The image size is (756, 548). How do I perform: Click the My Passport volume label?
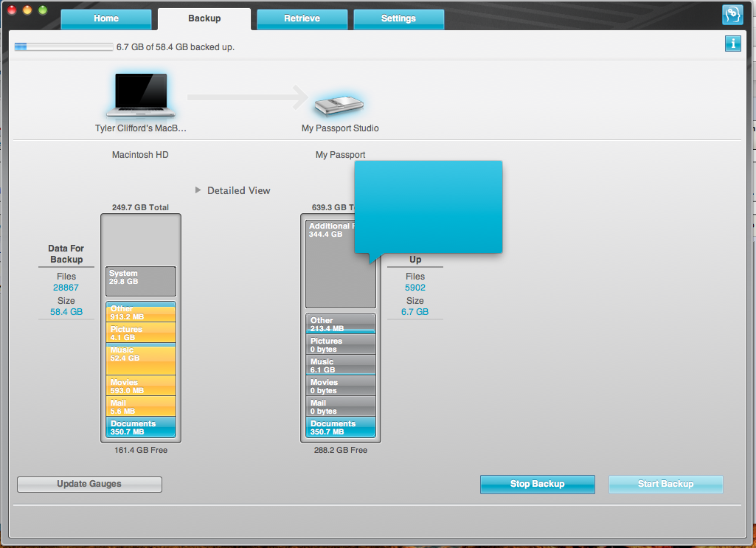[x=341, y=155]
